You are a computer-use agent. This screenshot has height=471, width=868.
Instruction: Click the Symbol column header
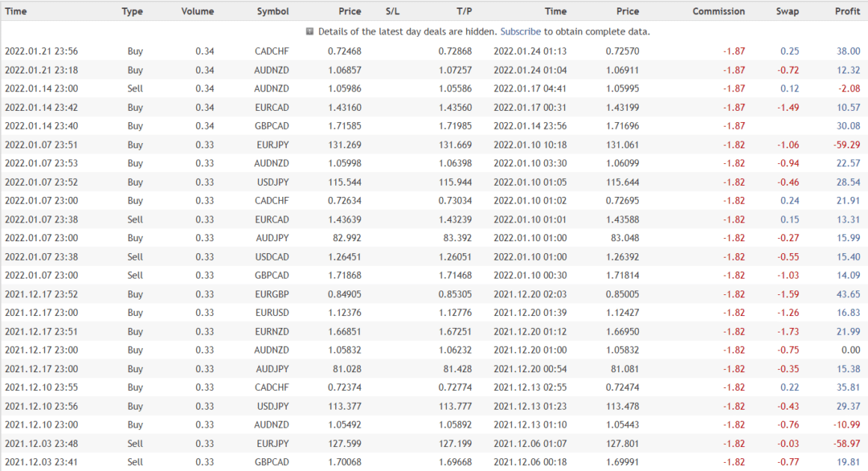[x=272, y=11]
